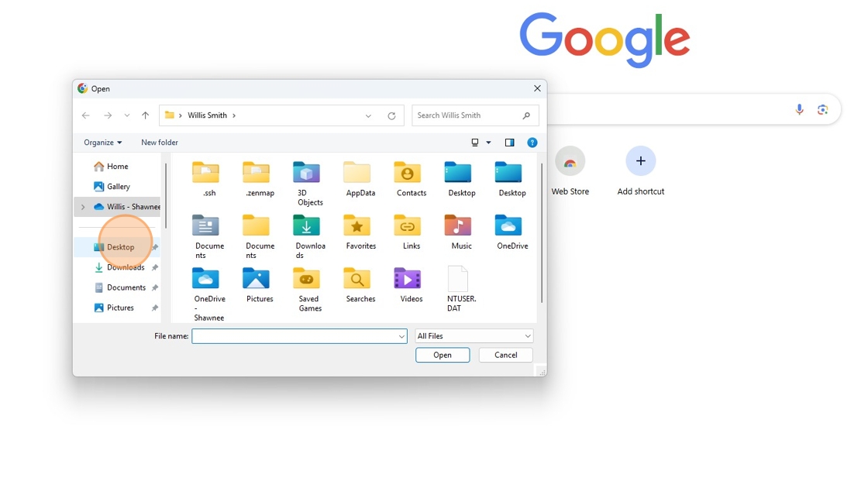Click chevron after Willis Smith breadcrumb
Screen dimensions: 868x485
234,115
